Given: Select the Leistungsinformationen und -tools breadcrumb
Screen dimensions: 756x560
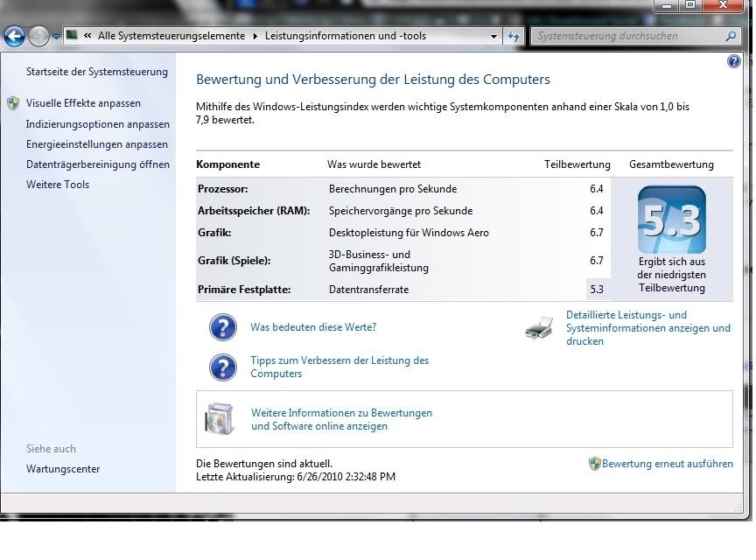Looking at the screenshot, I should (x=346, y=36).
